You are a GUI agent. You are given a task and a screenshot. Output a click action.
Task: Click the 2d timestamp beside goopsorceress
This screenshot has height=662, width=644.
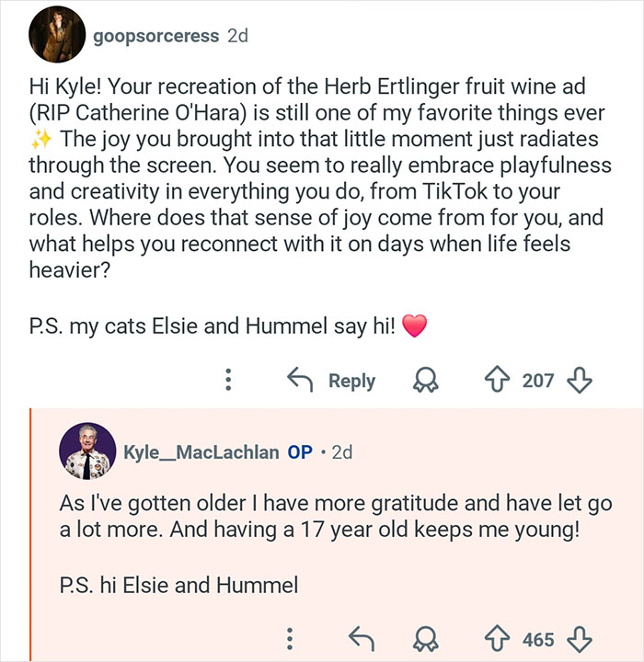tap(237, 37)
